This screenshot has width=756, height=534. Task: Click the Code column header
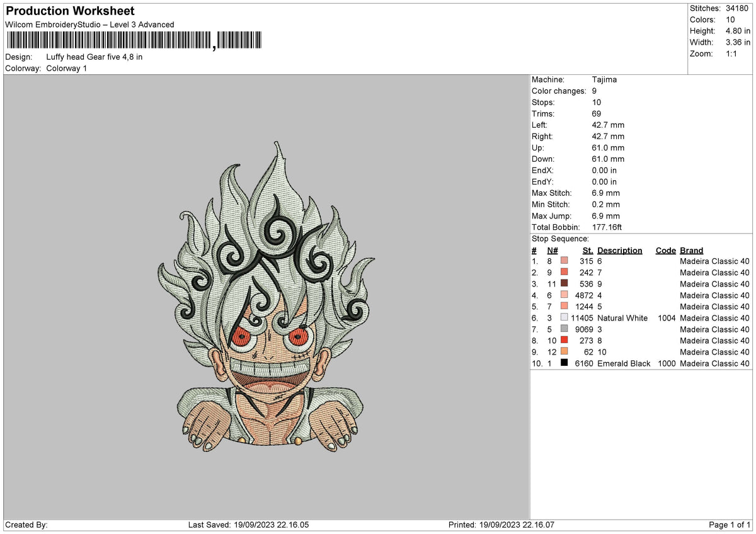(x=665, y=250)
